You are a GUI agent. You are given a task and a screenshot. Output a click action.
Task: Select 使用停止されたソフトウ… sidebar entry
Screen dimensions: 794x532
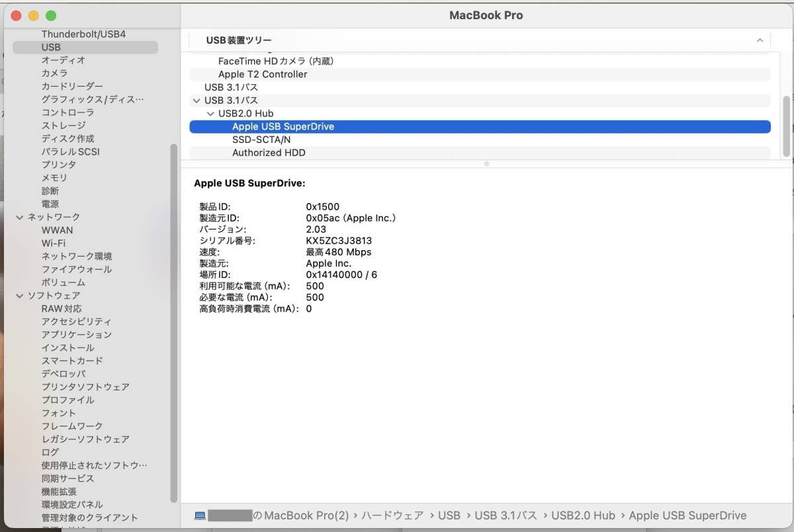point(94,465)
